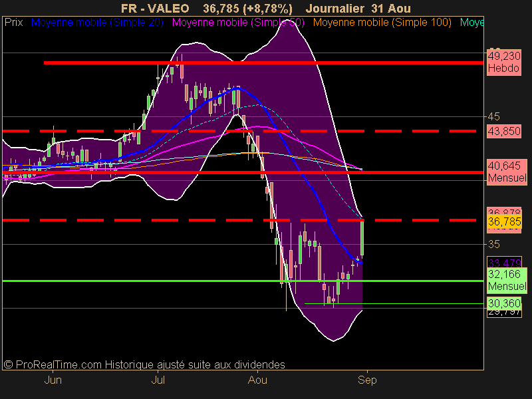Image resolution: width=532 pixels, height=399 pixels.
Task: Select 'Moyenne mobile (Simple 100)' legend entry
Action: click(x=382, y=23)
